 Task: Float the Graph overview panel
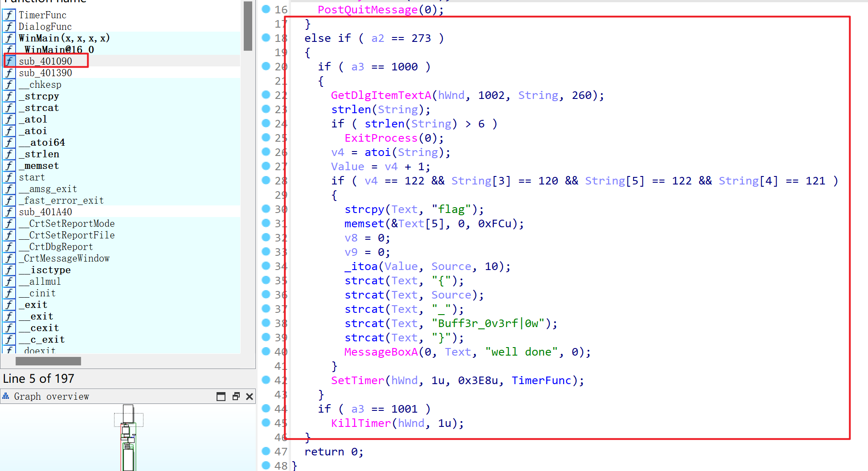pyautogui.click(x=236, y=397)
